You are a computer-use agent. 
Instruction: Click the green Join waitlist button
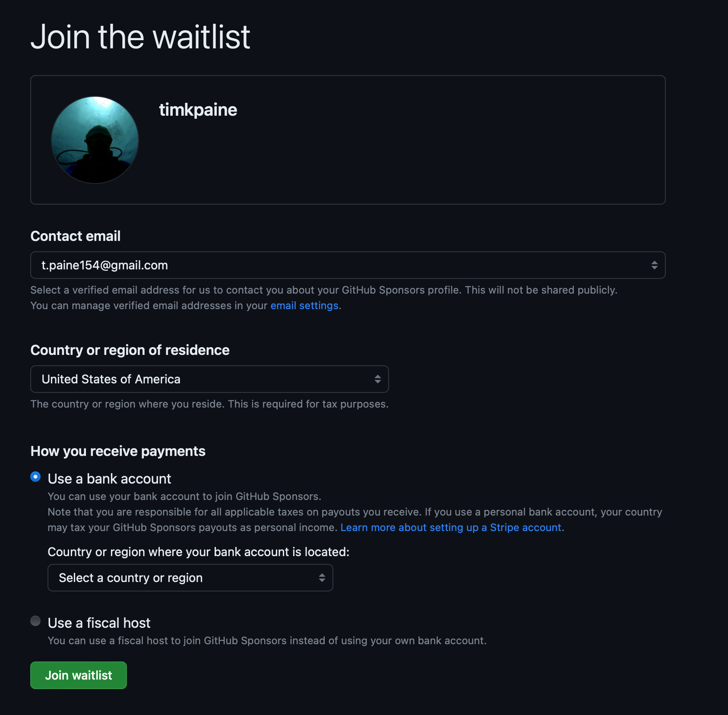click(x=79, y=675)
